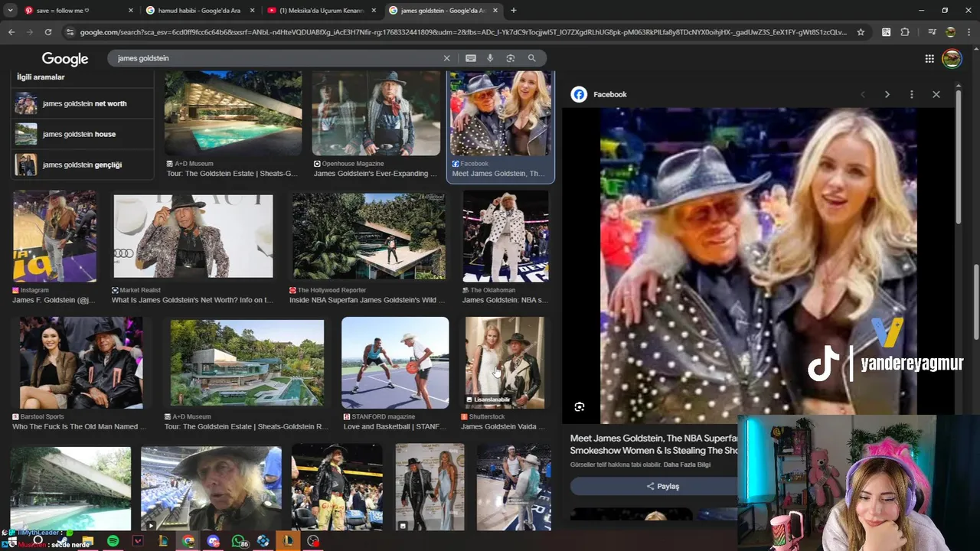Open 'Daha Fazla Bilgi' copyright link
The width and height of the screenshot is (980, 551).
point(687,465)
